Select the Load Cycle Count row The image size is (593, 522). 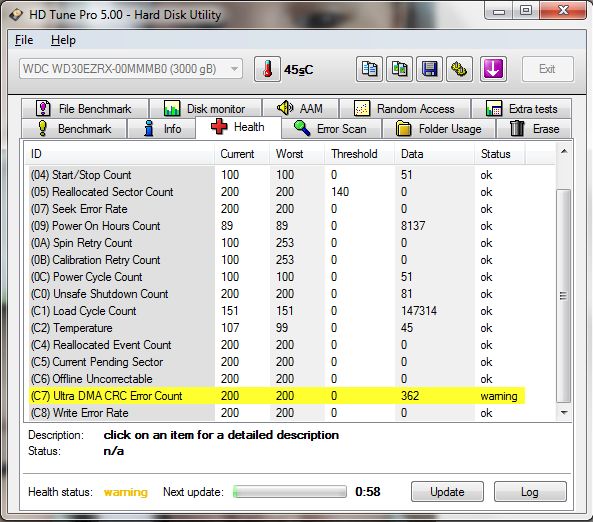pyautogui.click(x=277, y=311)
